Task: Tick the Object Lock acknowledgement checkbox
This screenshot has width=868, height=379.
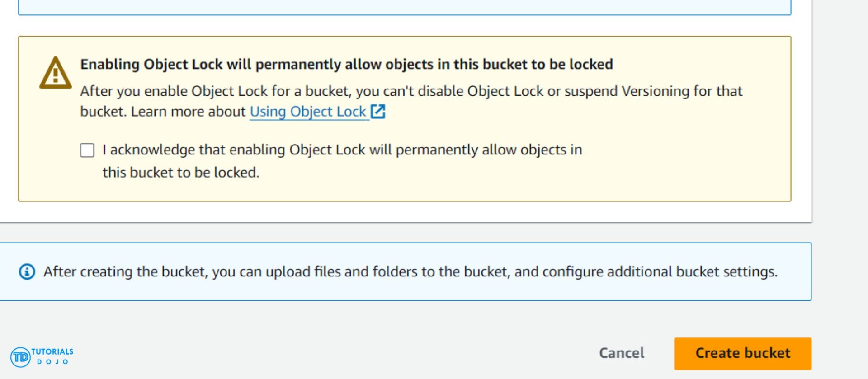Action: (87, 150)
